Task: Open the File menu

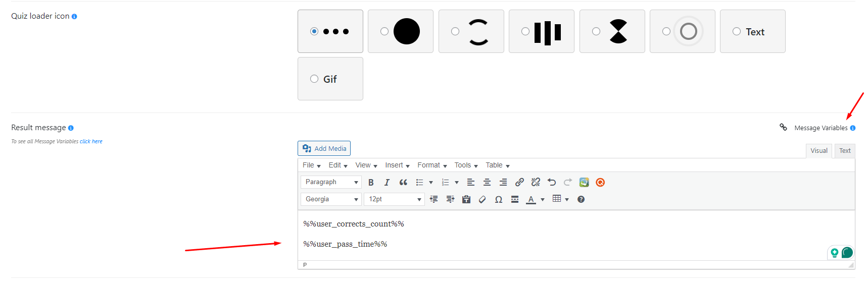Action: point(312,165)
